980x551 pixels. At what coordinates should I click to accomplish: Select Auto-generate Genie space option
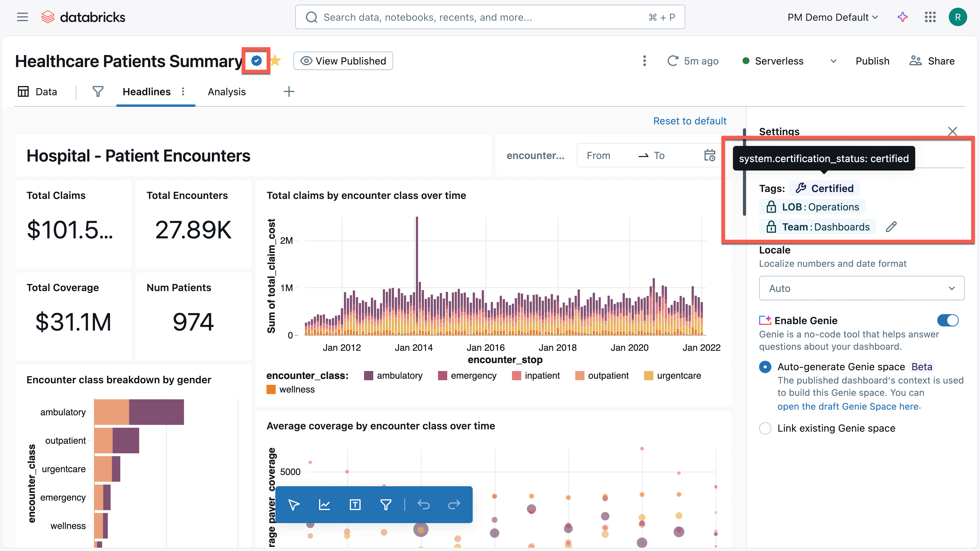pyautogui.click(x=765, y=367)
